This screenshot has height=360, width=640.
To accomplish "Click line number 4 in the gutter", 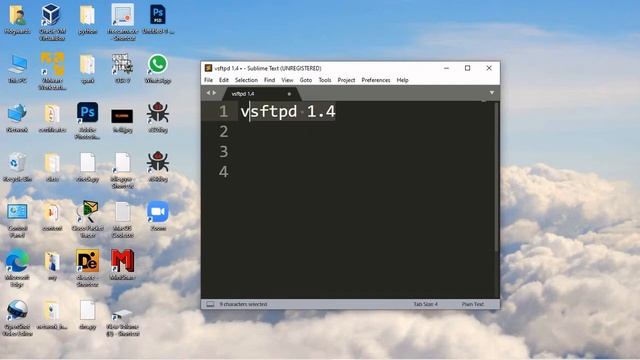I will pyautogui.click(x=223, y=172).
